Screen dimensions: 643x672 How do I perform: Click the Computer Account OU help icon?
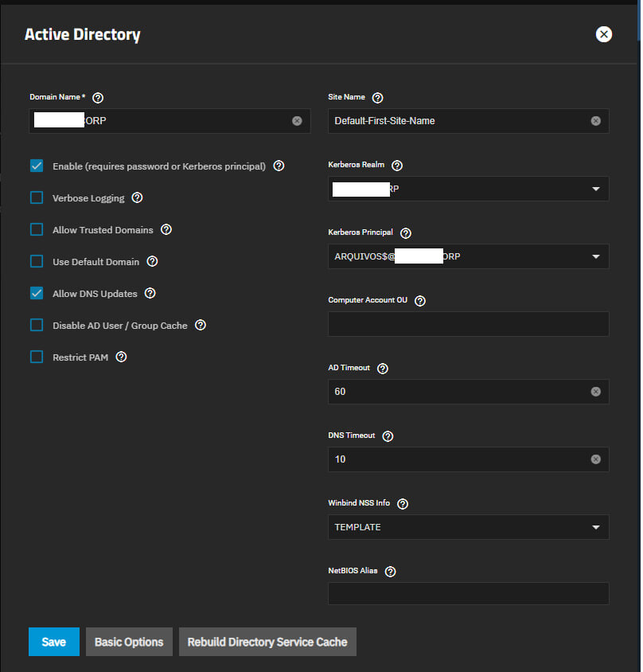tap(420, 301)
